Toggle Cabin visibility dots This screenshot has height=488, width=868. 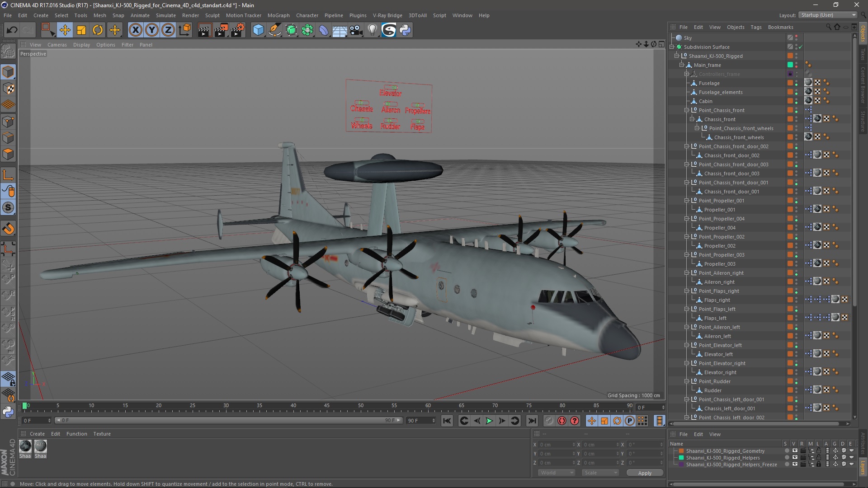tap(797, 101)
